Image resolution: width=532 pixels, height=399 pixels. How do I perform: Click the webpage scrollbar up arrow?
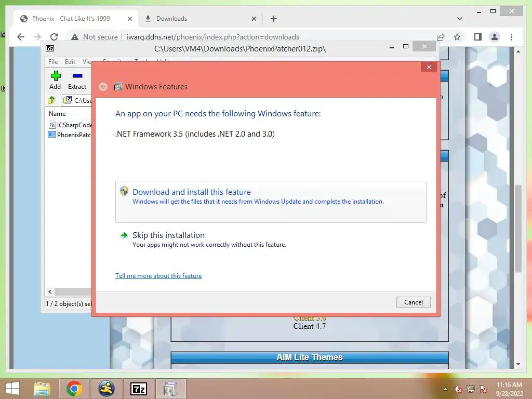point(518,51)
